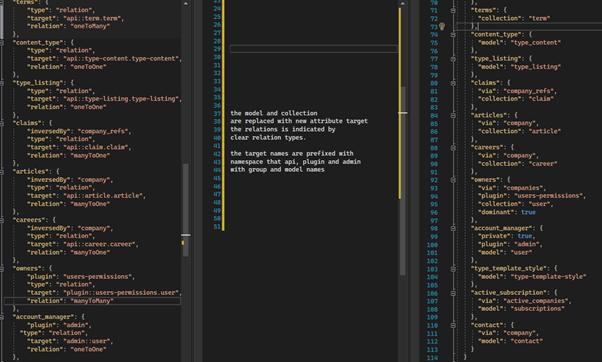Click "collection": "term" in right pane

pos(514,18)
